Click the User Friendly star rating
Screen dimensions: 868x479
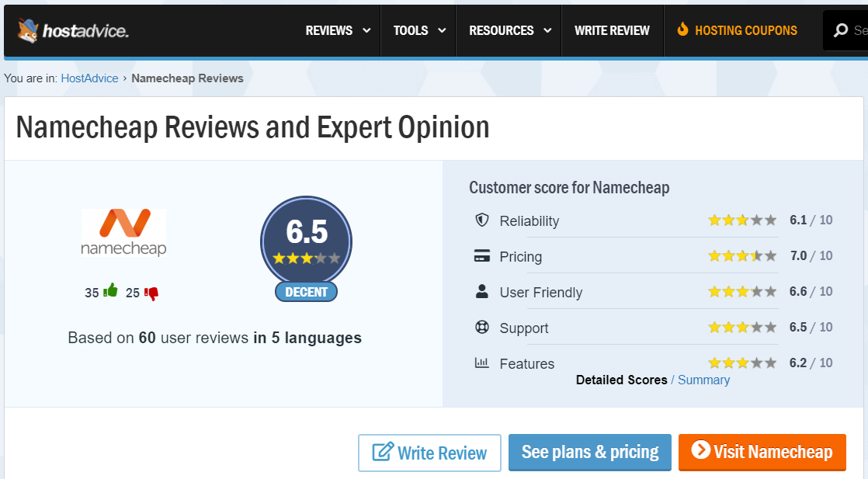742,291
